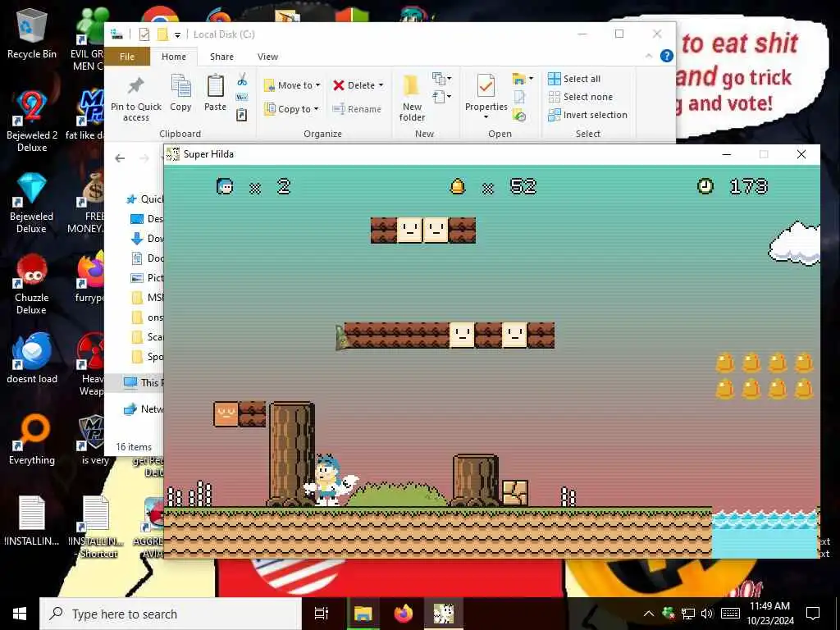This screenshot has width=840, height=630.
Task: Click the network icon in system tray
Action: point(688,614)
